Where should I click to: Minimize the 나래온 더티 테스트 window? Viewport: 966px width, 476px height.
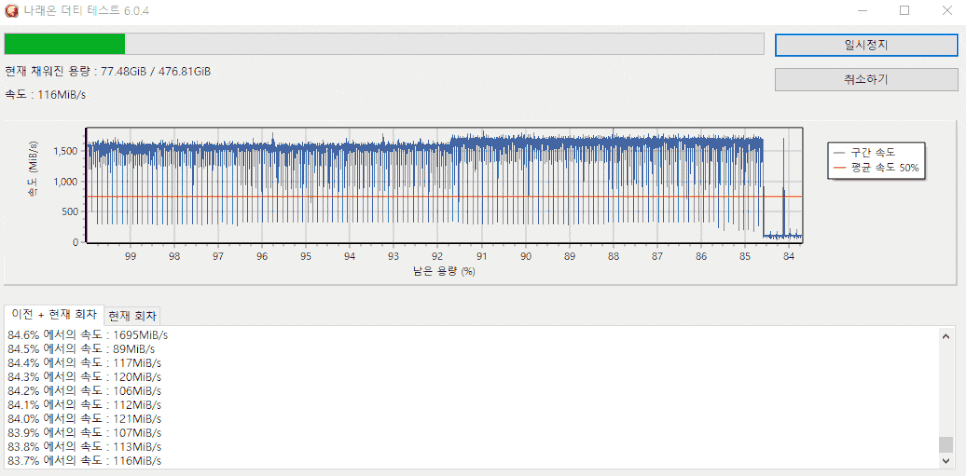tap(862, 11)
